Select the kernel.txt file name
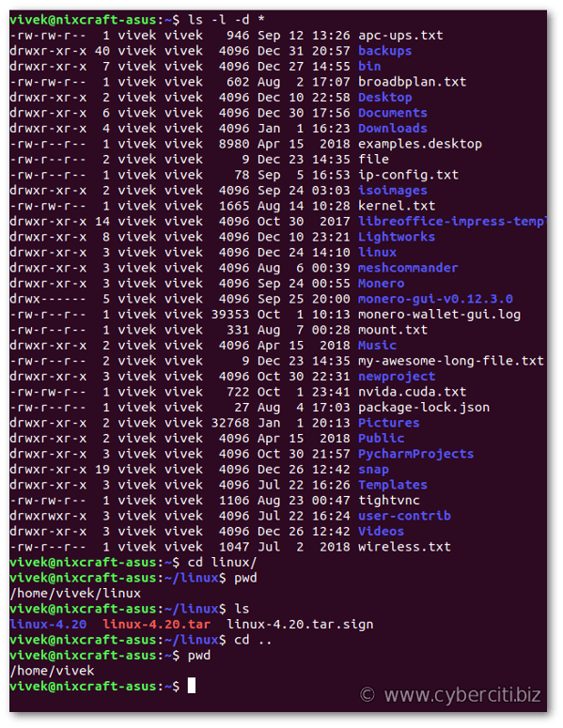Viewport: 563px width, 728px height. tap(397, 206)
